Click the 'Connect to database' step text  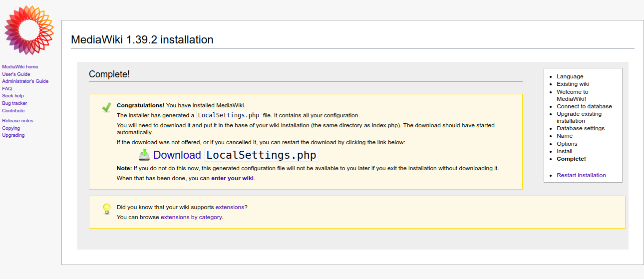click(x=584, y=106)
